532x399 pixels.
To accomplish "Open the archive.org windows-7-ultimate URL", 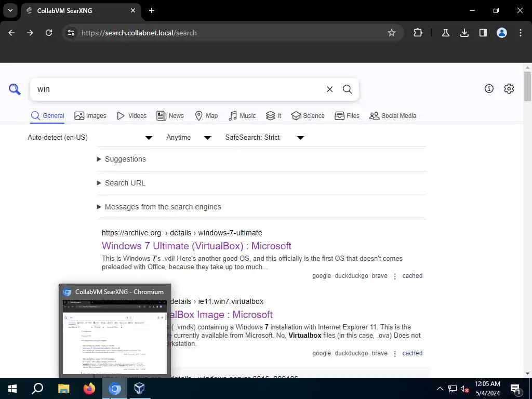I will 182,233.
